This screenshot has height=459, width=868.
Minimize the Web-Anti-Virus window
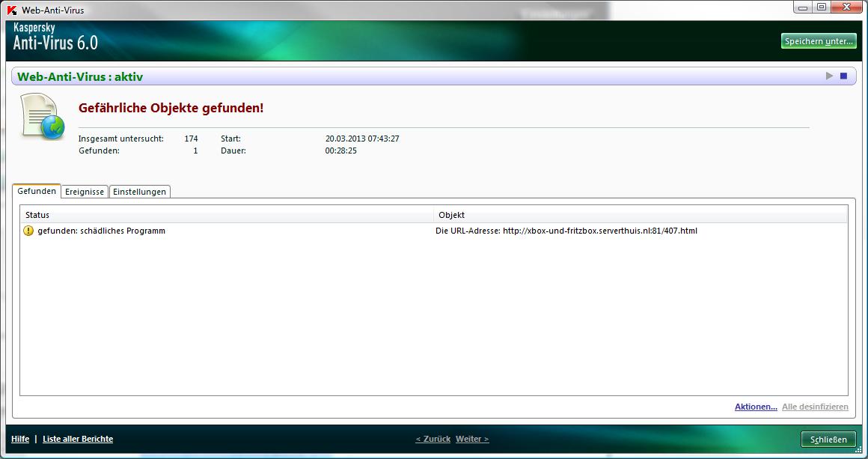point(803,7)
